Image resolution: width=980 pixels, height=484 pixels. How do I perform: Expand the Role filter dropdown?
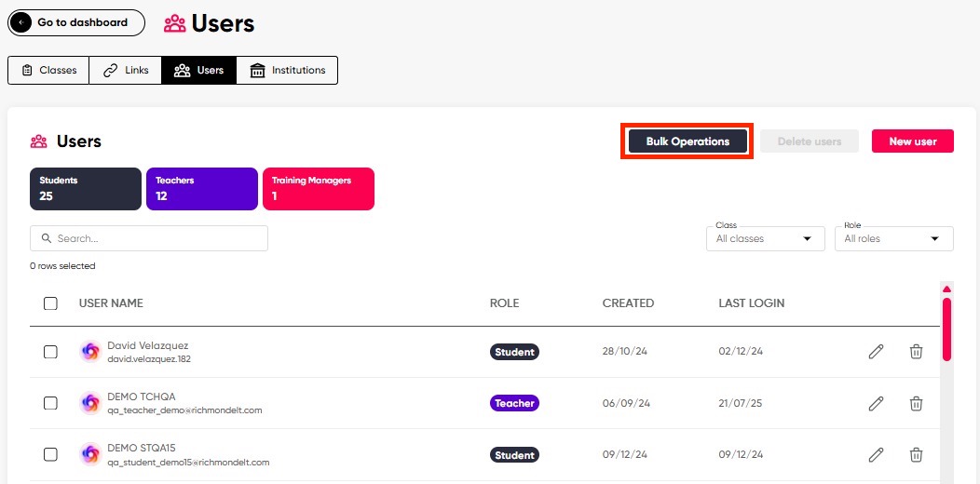(x=893, y=239)
